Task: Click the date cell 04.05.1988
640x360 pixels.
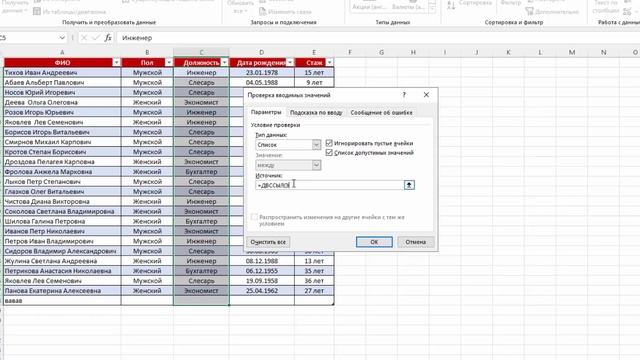Action: (x=262, y=82)
